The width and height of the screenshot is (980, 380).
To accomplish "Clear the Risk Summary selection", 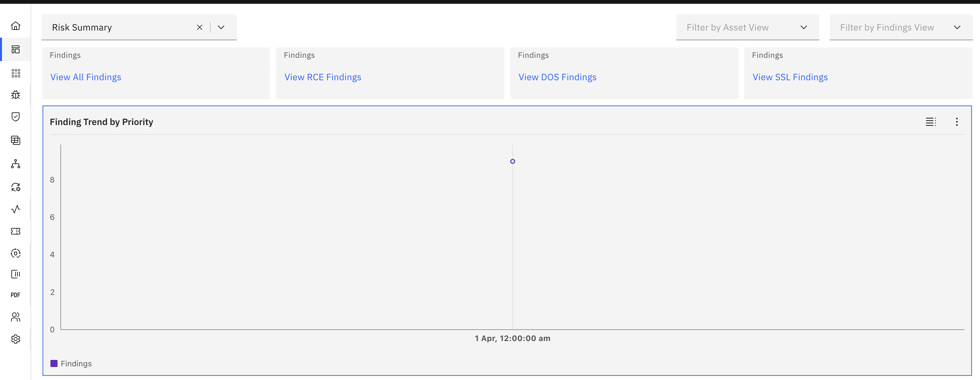I will [x=199, y=27].
